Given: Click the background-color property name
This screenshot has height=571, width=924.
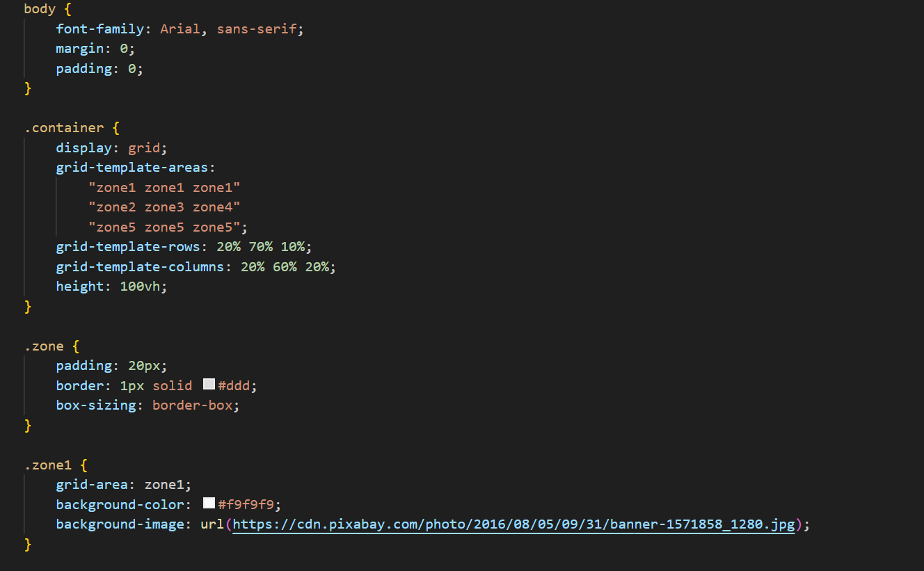Looking at the screenshot, I should (120, 504).
